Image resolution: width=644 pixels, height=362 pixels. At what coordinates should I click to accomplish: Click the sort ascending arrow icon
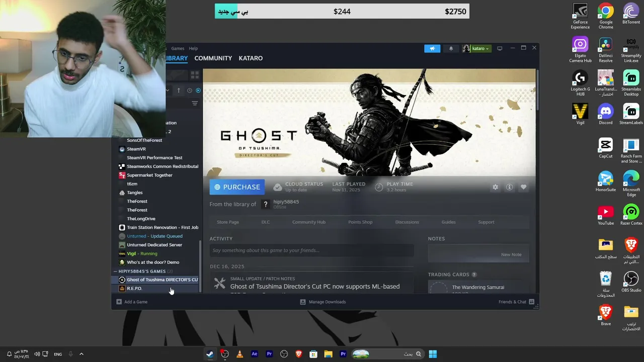click(179, 90)
